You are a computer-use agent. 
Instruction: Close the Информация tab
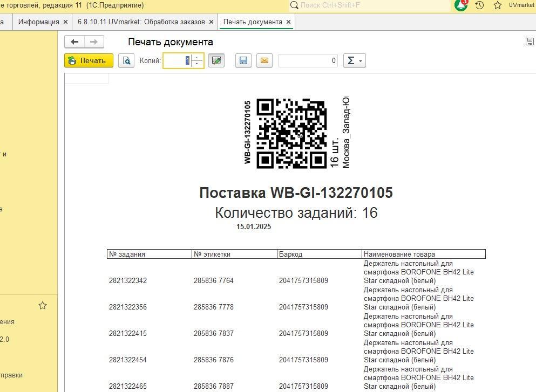coord(66,22)
